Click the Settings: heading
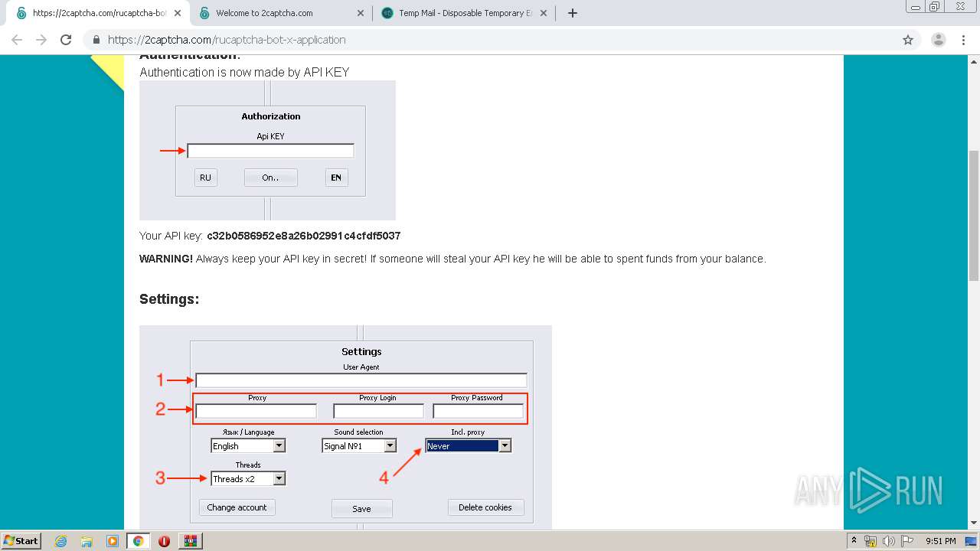The image size is (980, 551). click(169, 299)
